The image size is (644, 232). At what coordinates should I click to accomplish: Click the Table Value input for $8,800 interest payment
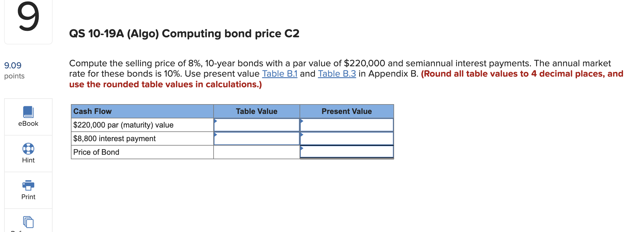point(256,138)
